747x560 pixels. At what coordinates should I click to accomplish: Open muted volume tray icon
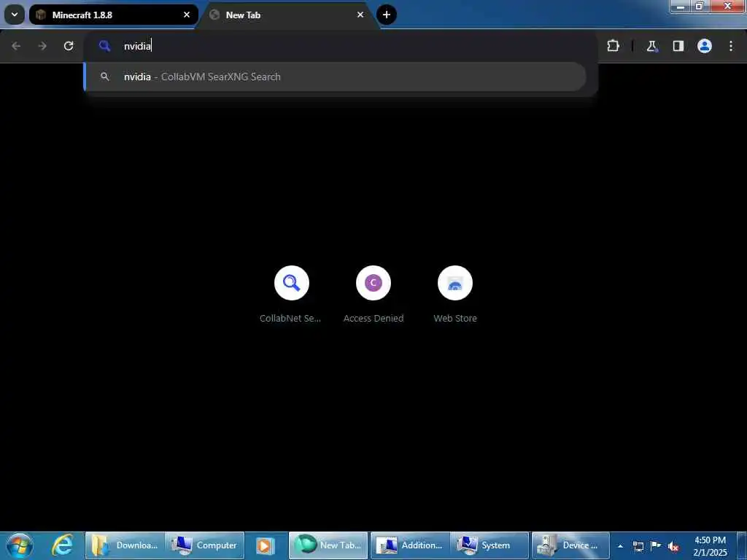[673, 546]
